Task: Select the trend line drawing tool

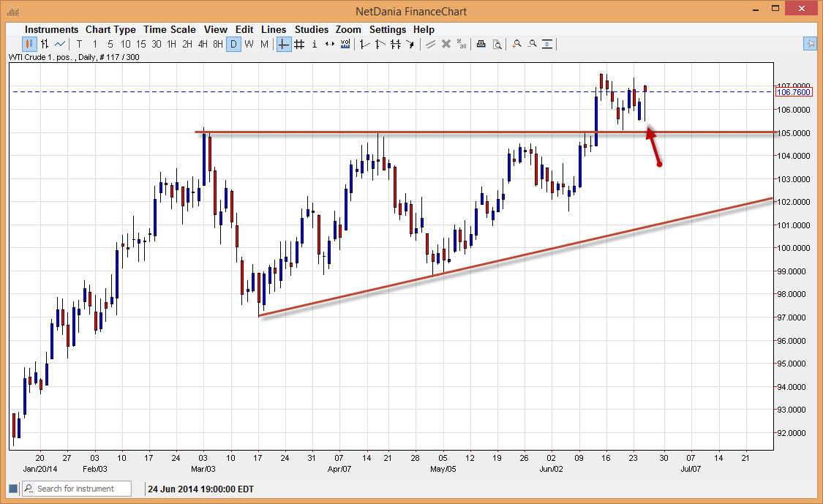Action: 364,44
